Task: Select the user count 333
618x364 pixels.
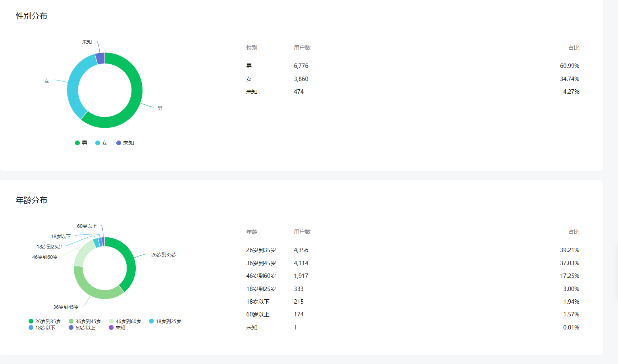Action: 298,289
